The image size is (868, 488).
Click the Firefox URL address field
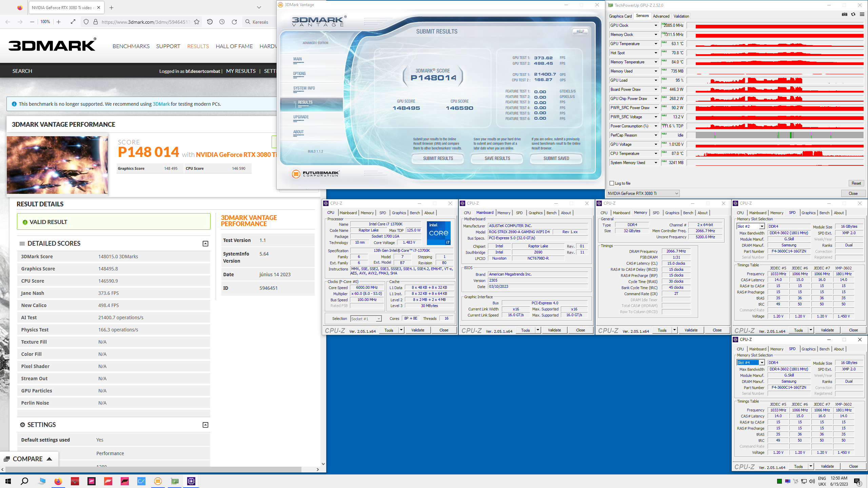tap(146, 22)
